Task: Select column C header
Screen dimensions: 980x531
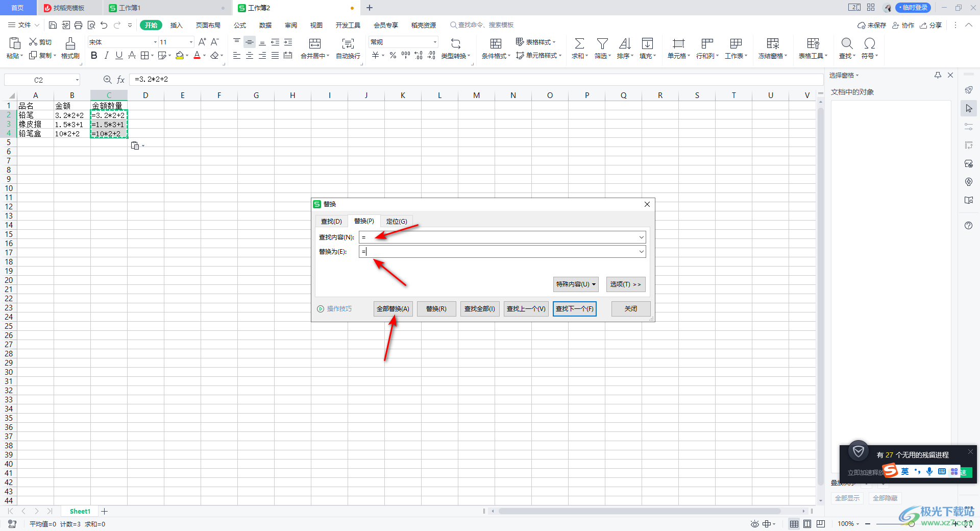Action: [x=109, y=95]
